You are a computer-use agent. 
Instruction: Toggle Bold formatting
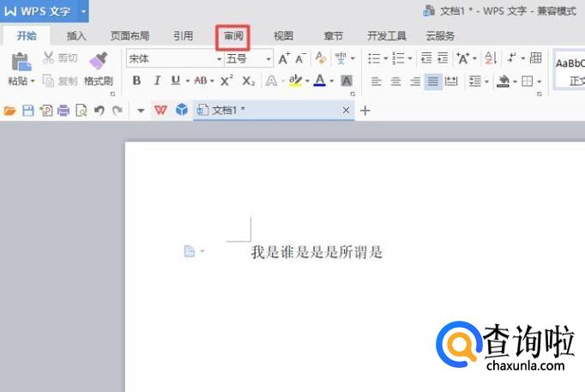[136, 81]
